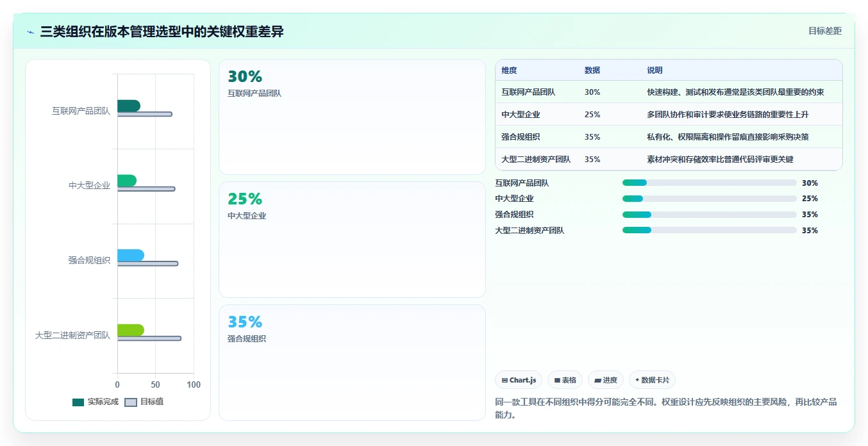Click 35% in table's 强合规组织 row
The image size is (868, 446).
592,137
